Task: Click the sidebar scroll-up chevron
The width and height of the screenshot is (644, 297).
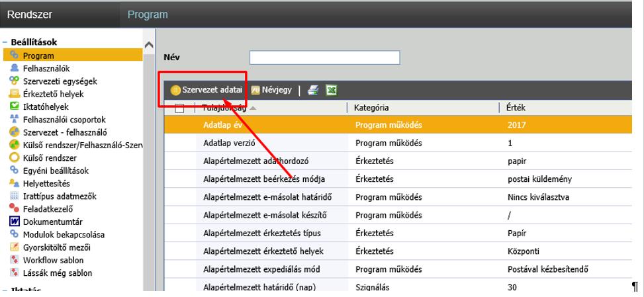Action: [x=149, y=45]
